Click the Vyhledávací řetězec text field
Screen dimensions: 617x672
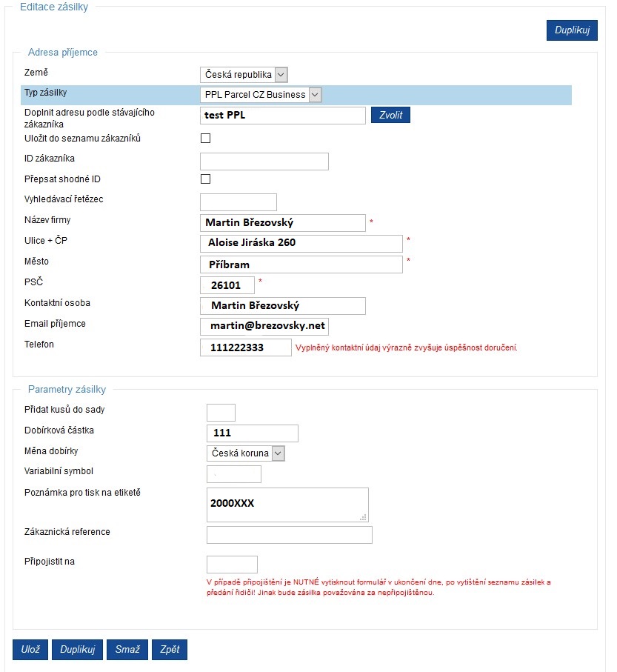[239, 202]
